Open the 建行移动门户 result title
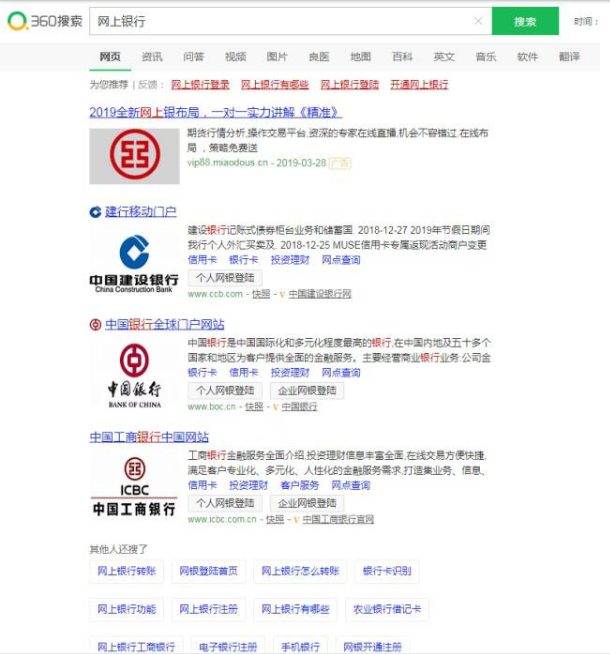 point(141,212)
